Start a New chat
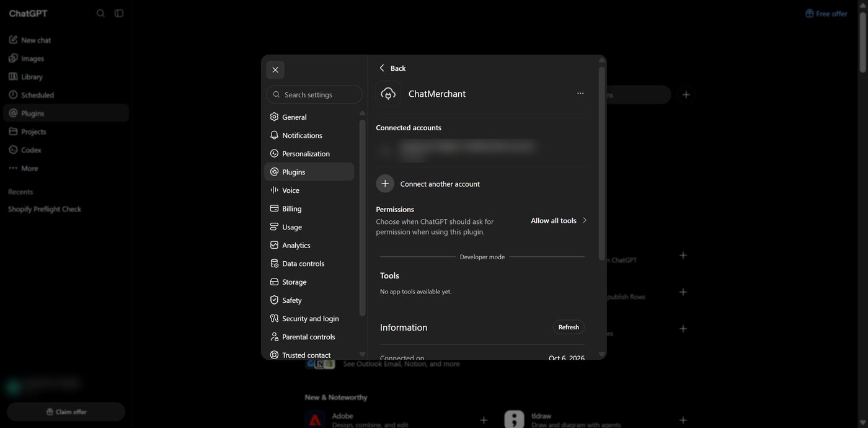The height and width of the screenshot is (428, 868). (x=66, y=40)
